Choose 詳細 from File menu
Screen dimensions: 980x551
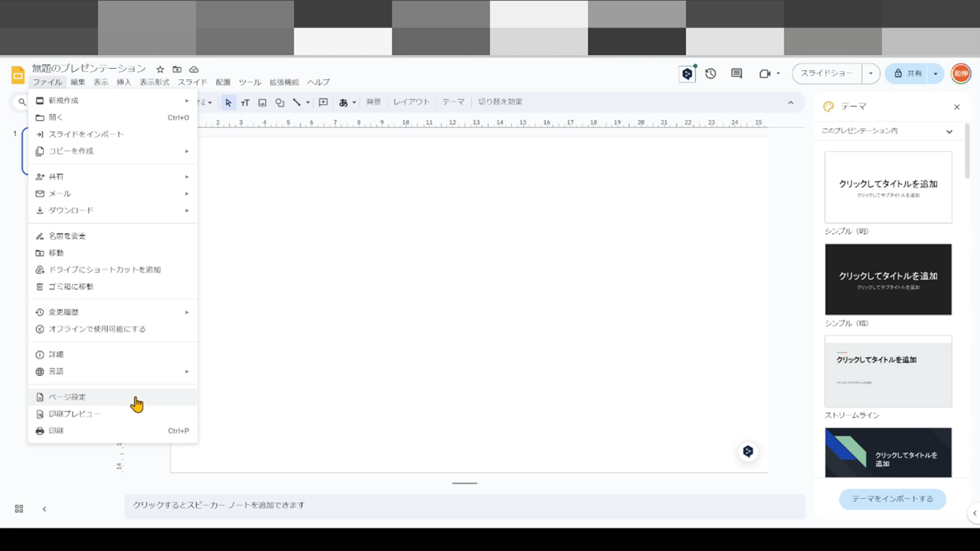[x=112, y=355]
